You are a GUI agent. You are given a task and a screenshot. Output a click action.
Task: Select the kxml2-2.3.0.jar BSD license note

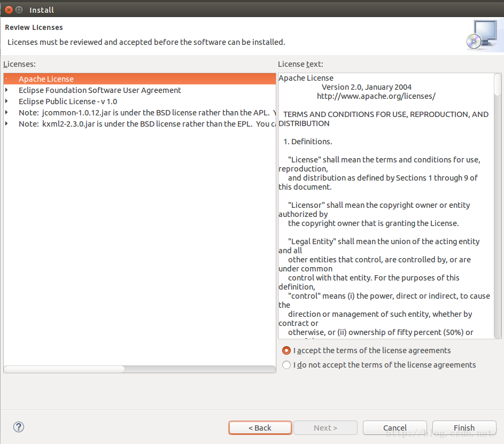140,124
